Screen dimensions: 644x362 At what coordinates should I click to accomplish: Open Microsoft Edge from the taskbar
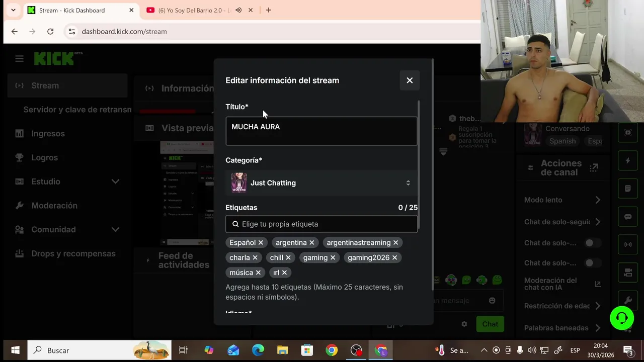(258, 350)
